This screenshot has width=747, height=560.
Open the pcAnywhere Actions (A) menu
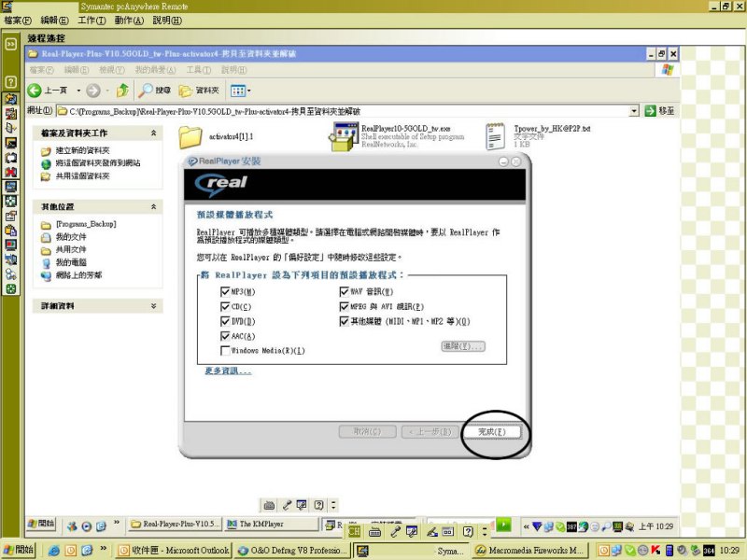click(x=129, y=21)
